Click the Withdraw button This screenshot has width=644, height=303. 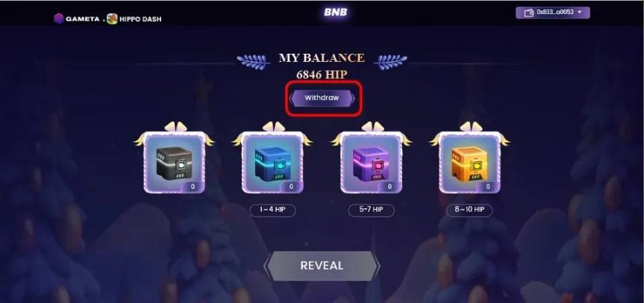pyautogui.click(x=322, y=98)
